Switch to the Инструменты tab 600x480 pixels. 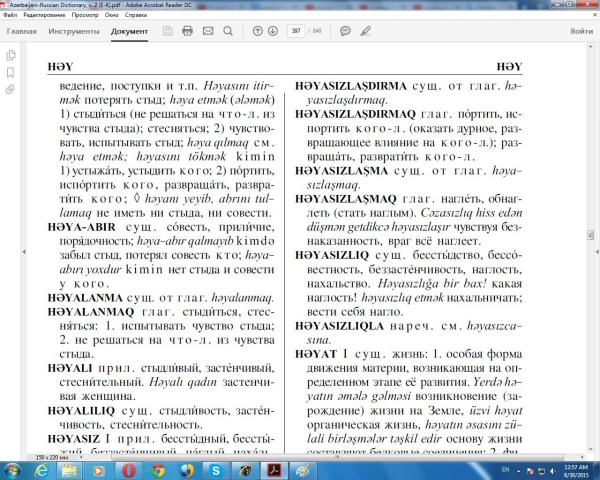coord(73,31)
